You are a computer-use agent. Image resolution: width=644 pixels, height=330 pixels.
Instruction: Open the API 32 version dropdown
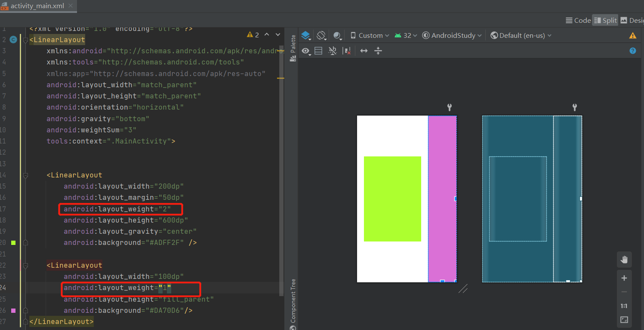coord(406,35)
